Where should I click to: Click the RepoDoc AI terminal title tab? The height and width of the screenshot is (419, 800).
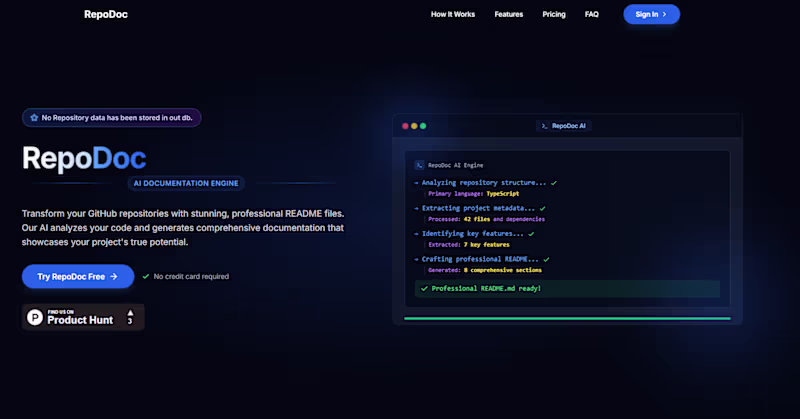564,126
